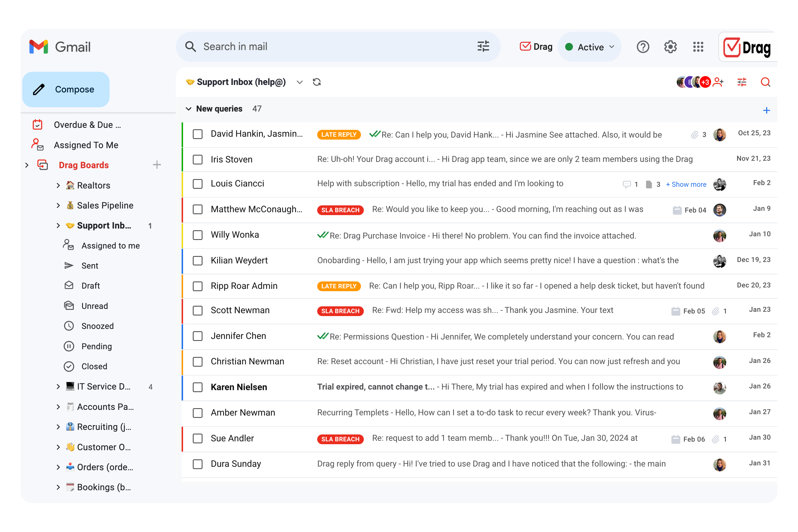
Task: Check the Karen Nielsen email checkbox
Action: (197, 387)
